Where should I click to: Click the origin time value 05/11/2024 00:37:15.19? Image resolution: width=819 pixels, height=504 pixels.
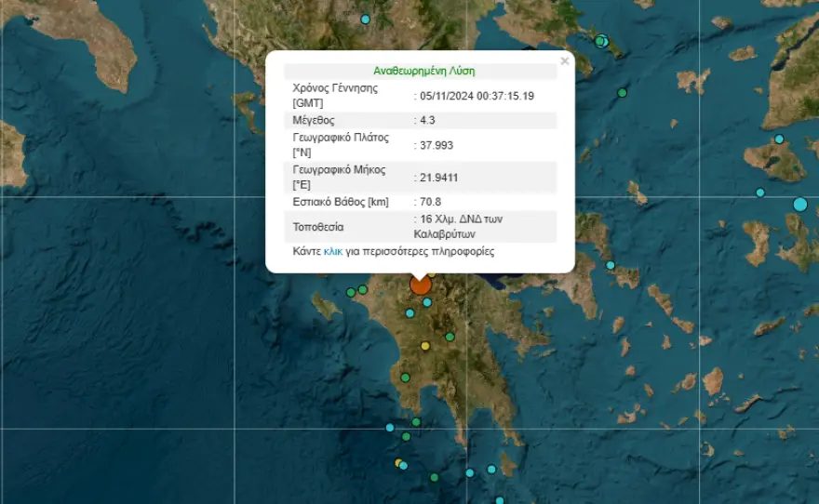(477, 96)
